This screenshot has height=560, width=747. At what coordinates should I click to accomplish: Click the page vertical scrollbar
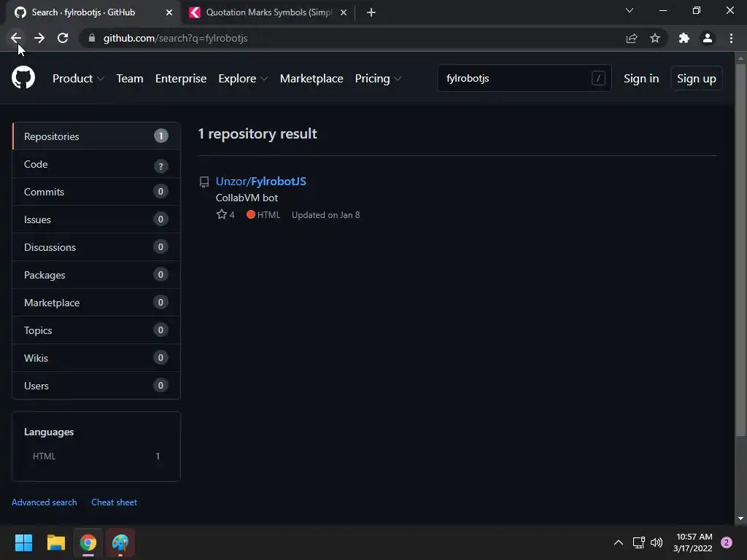[x=740, y=250]
